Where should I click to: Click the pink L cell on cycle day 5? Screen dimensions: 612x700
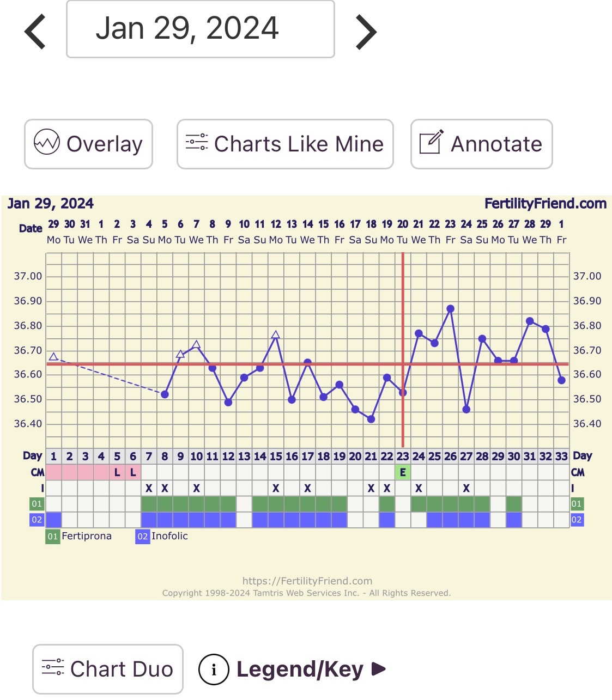coord(117,472)
